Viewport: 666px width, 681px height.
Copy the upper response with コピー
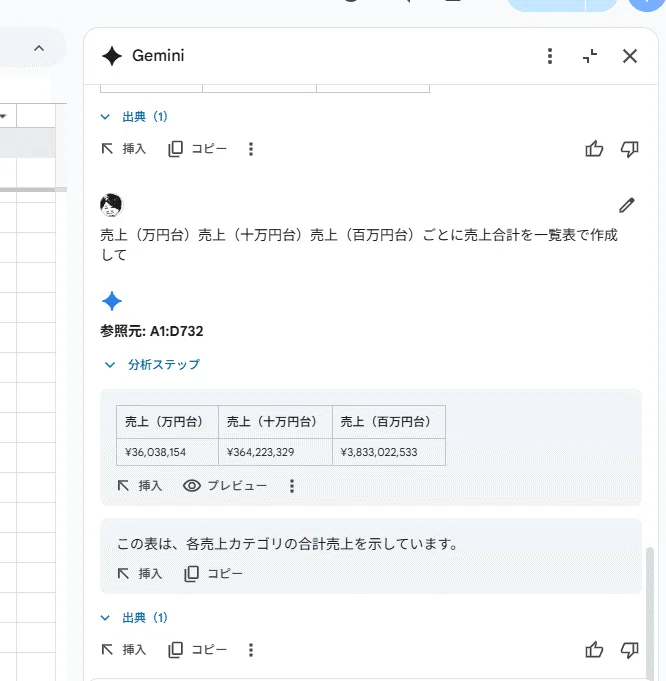197,149
